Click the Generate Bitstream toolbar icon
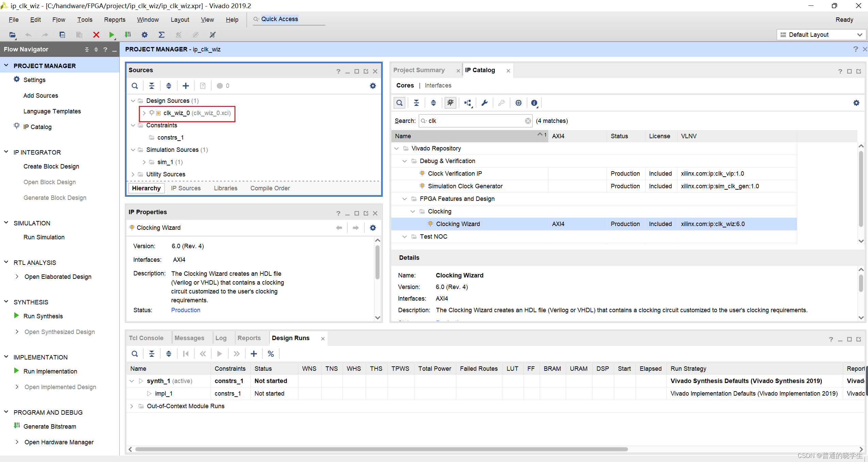This screenshot has height=462, width=868. click(x=128, y=35)
